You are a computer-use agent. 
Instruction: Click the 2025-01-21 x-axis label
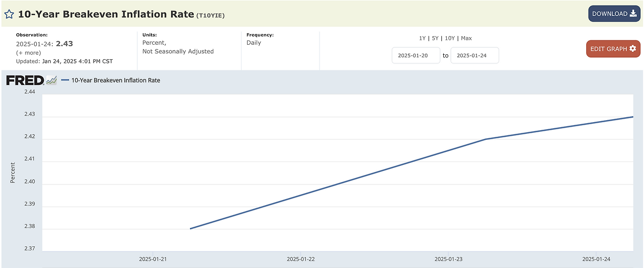click(x=152, y=259)
